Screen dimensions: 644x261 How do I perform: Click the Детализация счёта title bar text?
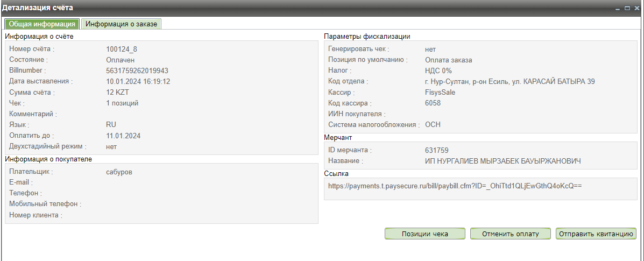coord(38,8)
